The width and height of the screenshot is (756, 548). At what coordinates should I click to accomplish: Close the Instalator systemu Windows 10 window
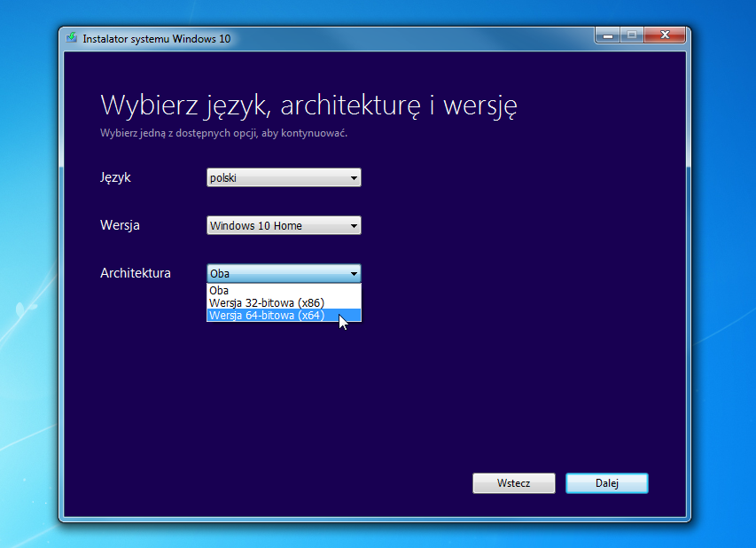665,35
